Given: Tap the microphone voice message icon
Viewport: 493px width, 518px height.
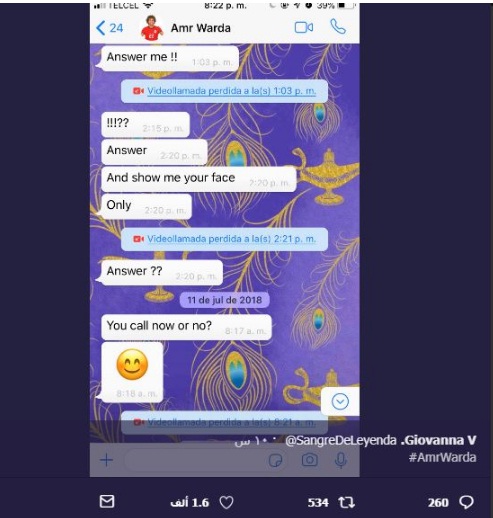Looking at the screenshot, I should [x=340, y=460].
